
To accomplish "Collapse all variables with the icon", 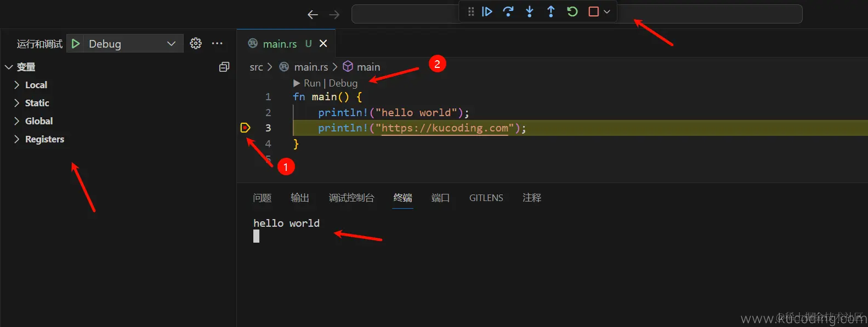I will point(224,67).
